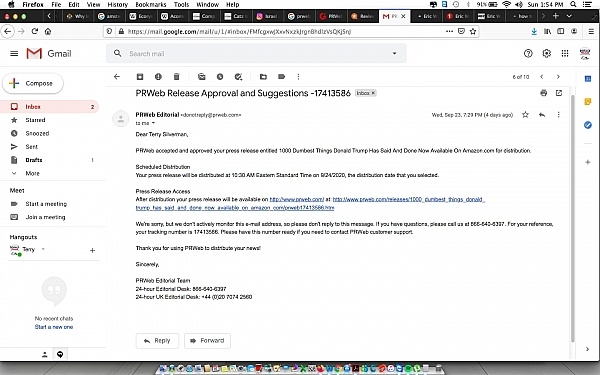Select the Sent folder
Screen dimensions: 600x375
point(31,147)
